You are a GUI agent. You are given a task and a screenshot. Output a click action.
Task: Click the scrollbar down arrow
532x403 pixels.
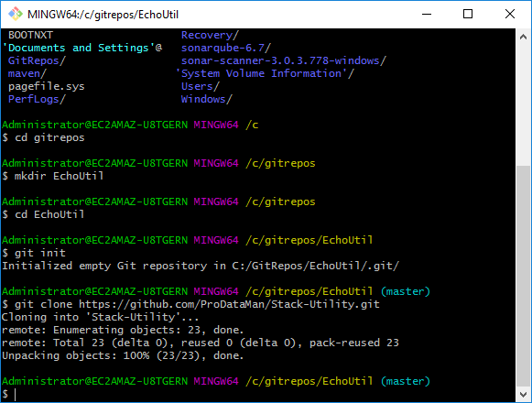click(x=523, y=394)
